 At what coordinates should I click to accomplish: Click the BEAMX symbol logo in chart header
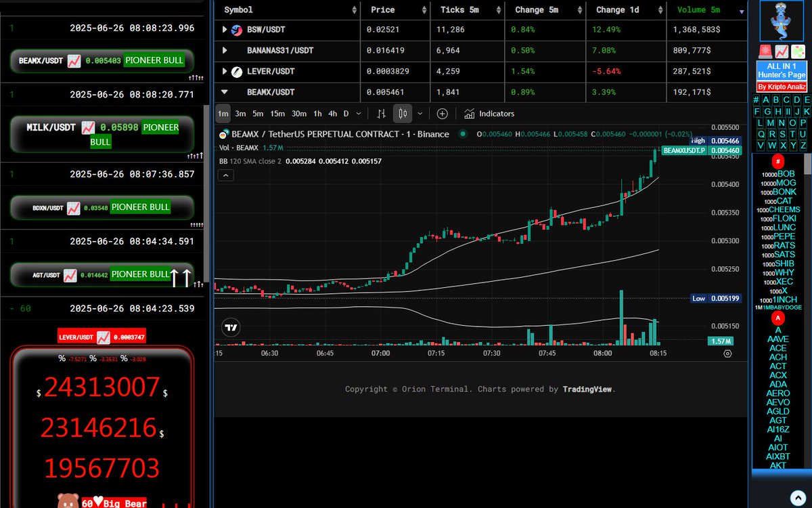225,134
